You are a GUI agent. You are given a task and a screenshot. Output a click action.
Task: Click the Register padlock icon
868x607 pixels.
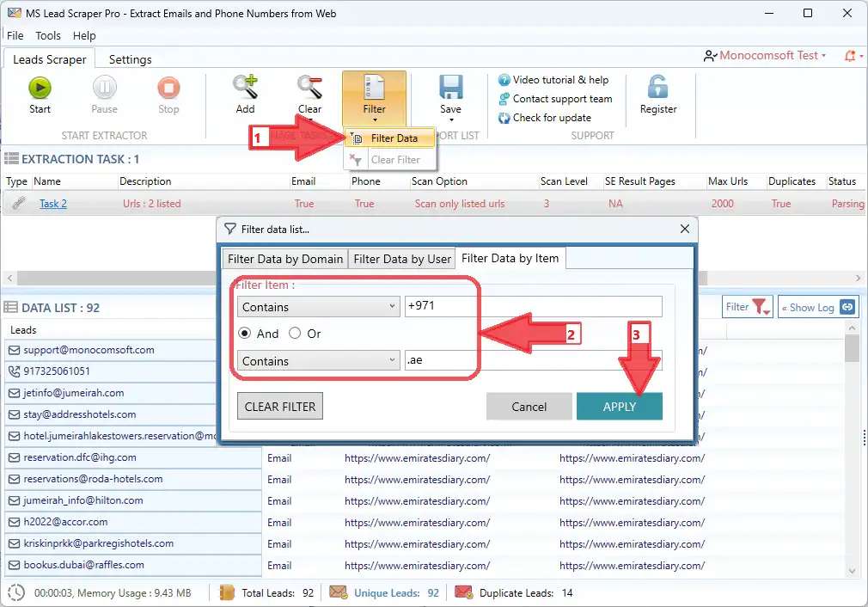click(657, 86)
